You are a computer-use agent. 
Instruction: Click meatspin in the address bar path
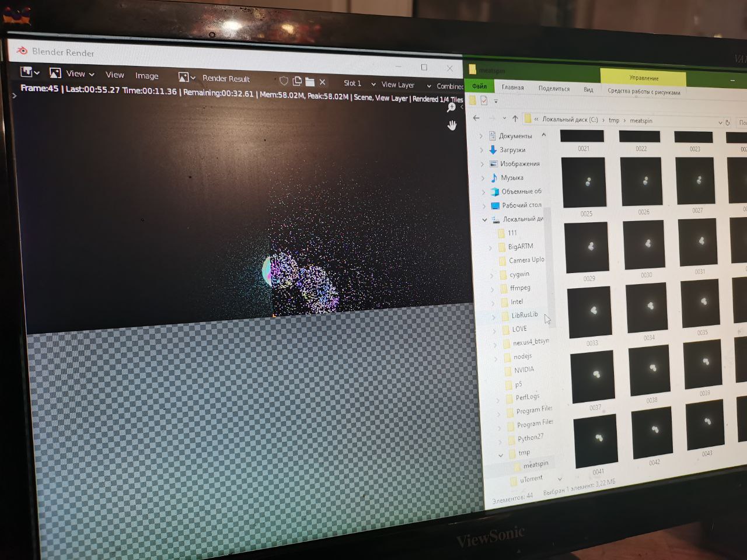pyautogui.click(x=641, y=121)
